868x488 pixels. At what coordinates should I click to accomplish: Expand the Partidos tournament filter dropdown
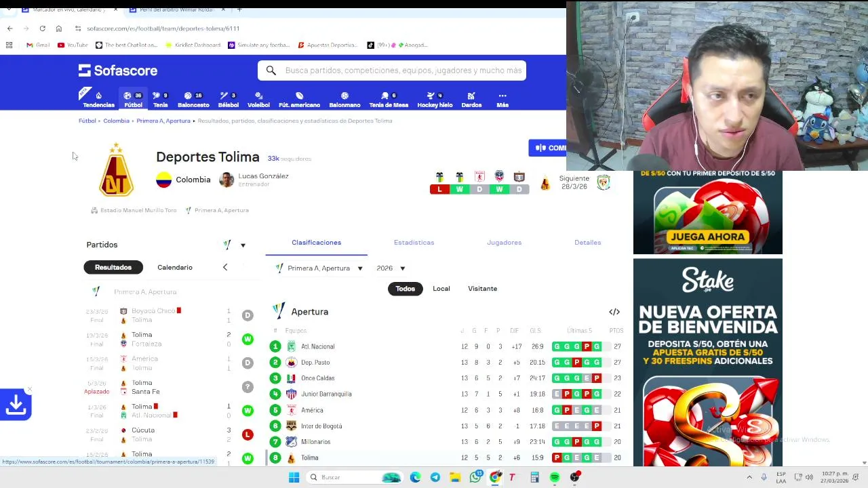coord(235,245)
